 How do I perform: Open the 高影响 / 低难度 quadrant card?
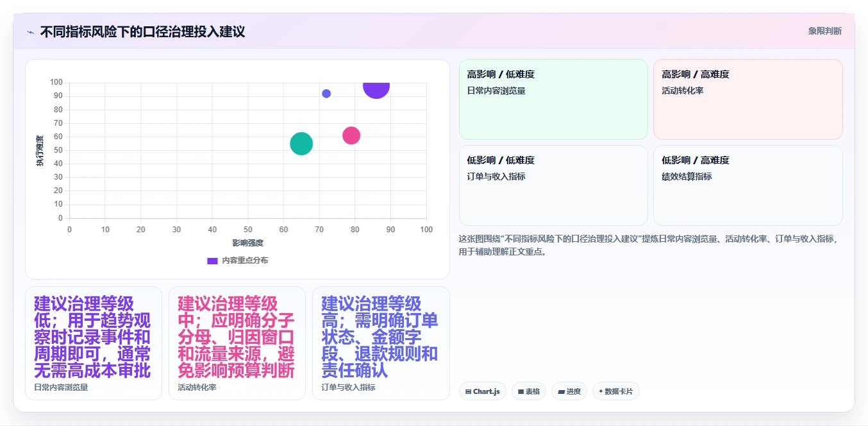(x=553, y=99)
